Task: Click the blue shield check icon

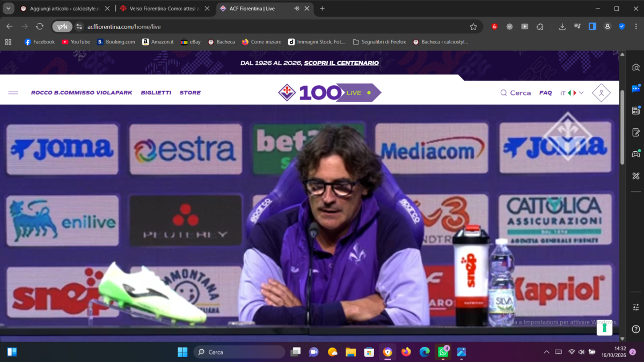Action: coord(622,26)
